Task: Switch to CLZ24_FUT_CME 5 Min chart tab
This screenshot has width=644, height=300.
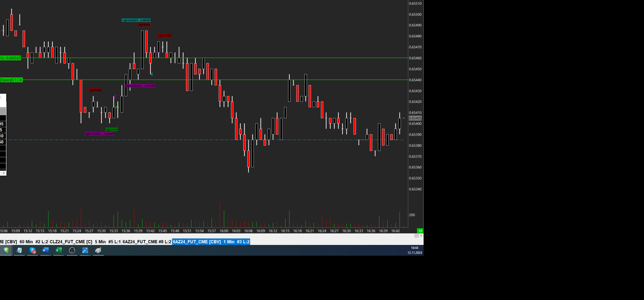Action: coord(85,242)
